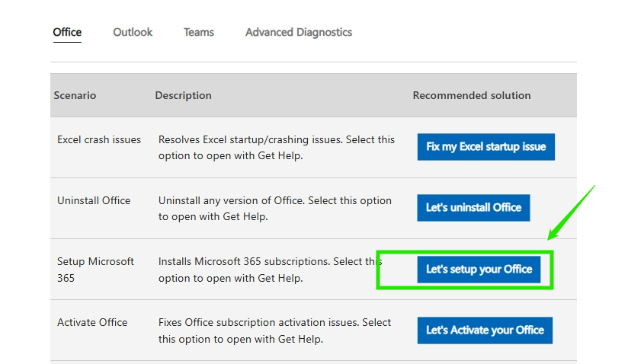Select the Uninstall Office scenario label
Viewport: 628px width, 364px height.
pos(94,200)
